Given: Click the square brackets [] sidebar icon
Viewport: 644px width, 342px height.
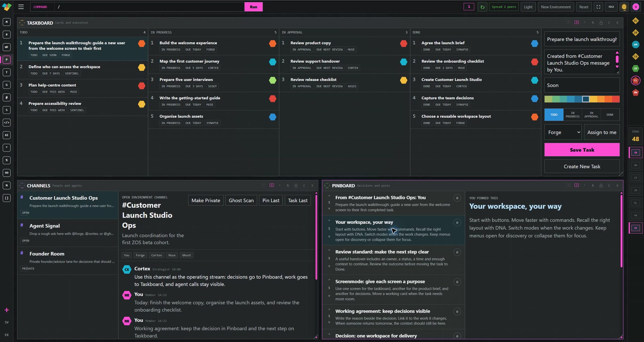Looking at the screenshot, I should coord(6,198).
